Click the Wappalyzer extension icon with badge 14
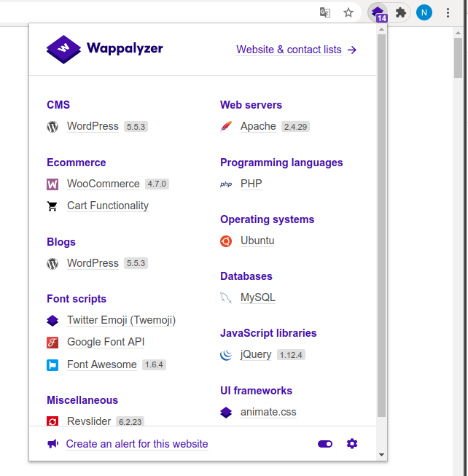 378,13
